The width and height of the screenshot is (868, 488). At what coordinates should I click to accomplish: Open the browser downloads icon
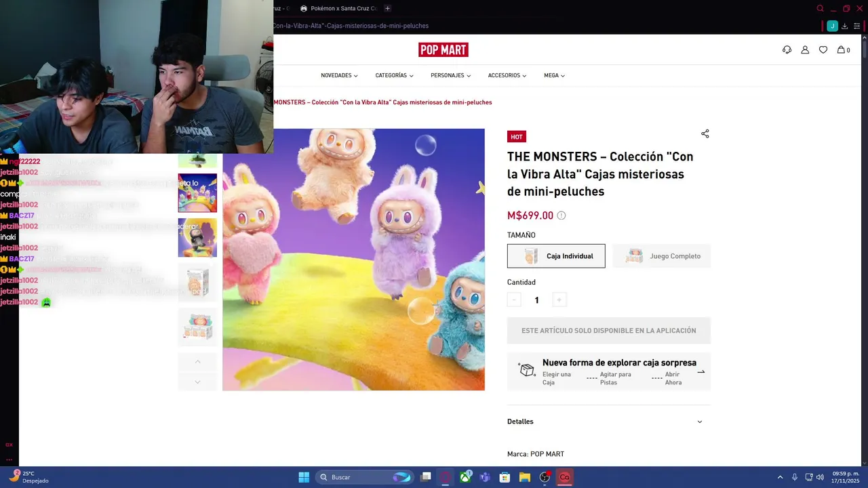pyautogui.click(x=844, y=26)
